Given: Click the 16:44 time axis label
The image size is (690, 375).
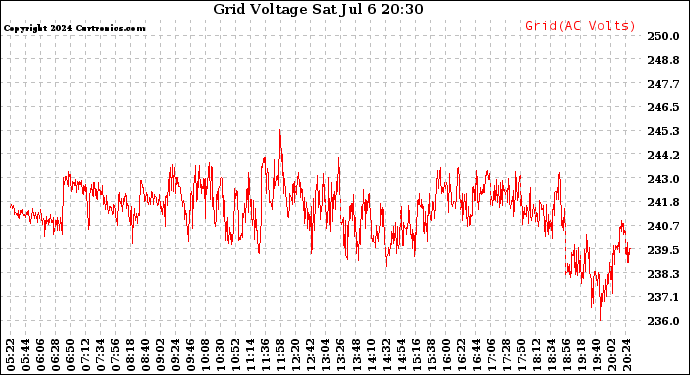Looking at the screenshot, I should 476,355.
